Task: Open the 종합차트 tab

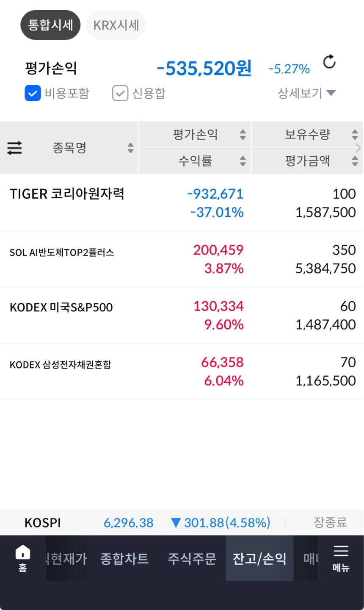Action: tap(124, 558)
